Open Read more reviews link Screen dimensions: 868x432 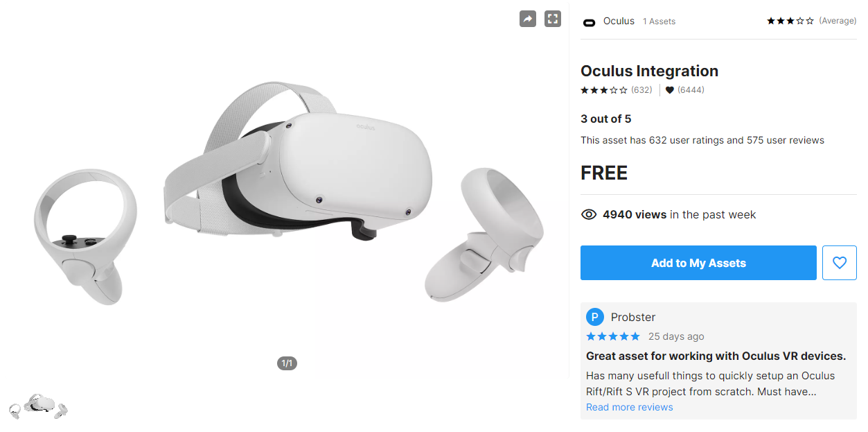coord(630,407)
